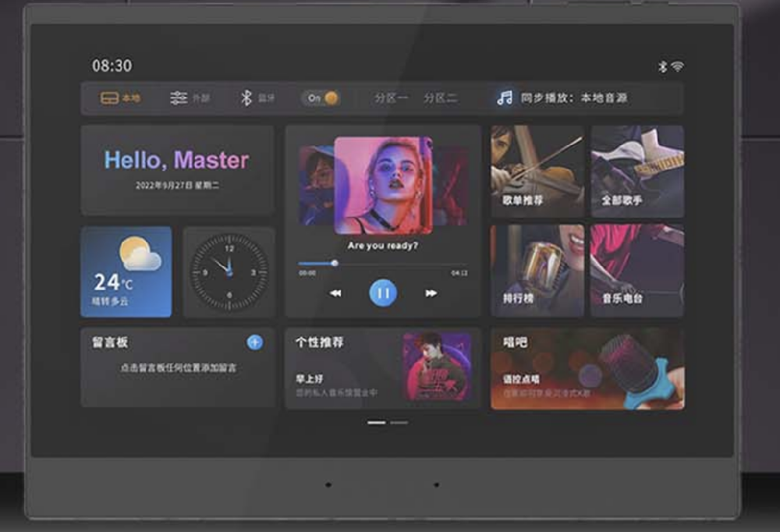This screenshot has height=532, width=780.
Task: Open the 歌单推荐 playlist recommendation tile
Action: point(538,171)
